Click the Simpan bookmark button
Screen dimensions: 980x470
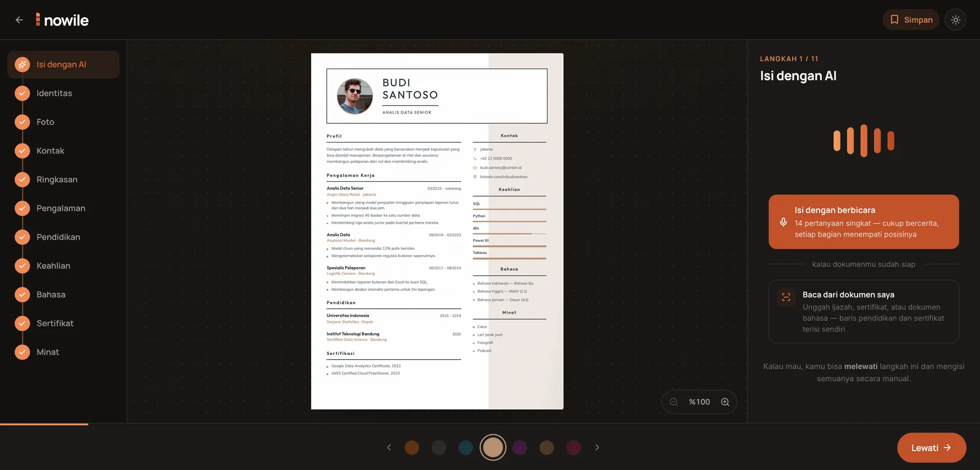pos(911,20)
